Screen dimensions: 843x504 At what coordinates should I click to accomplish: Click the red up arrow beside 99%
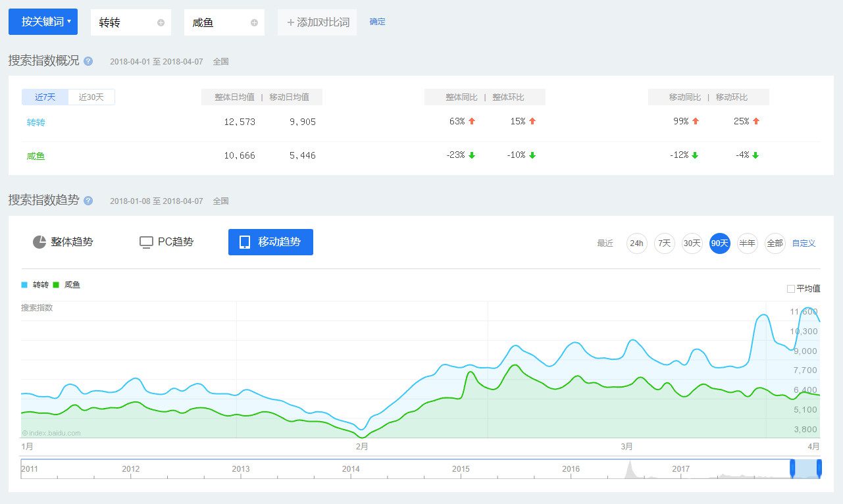click(x=696, y=121)
